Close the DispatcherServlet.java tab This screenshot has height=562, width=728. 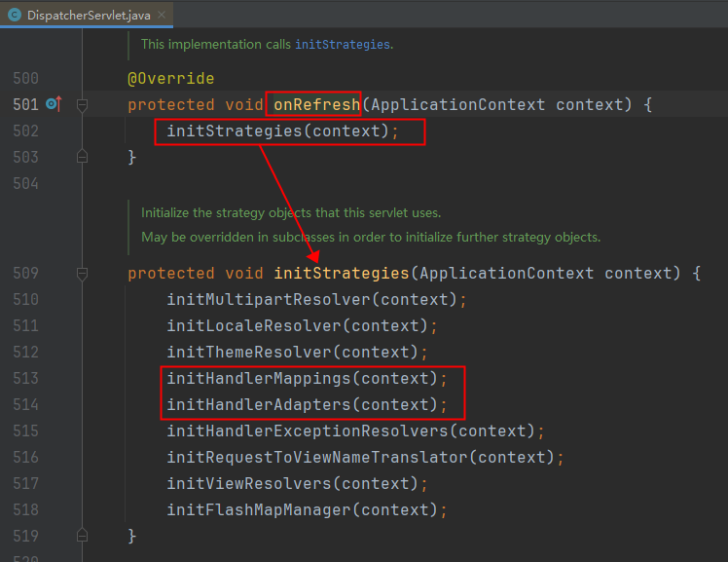tap(162, 15)
